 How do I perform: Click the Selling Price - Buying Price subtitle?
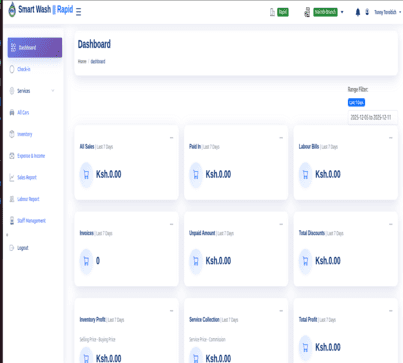point(97,339)
